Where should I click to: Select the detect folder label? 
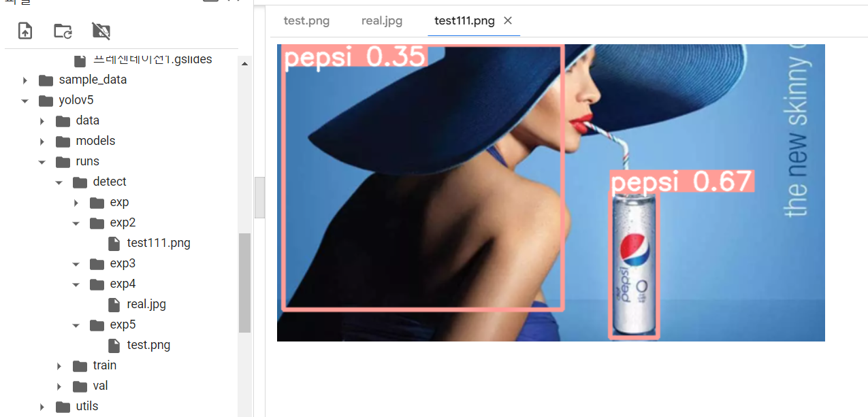click(x=110, y=182)
